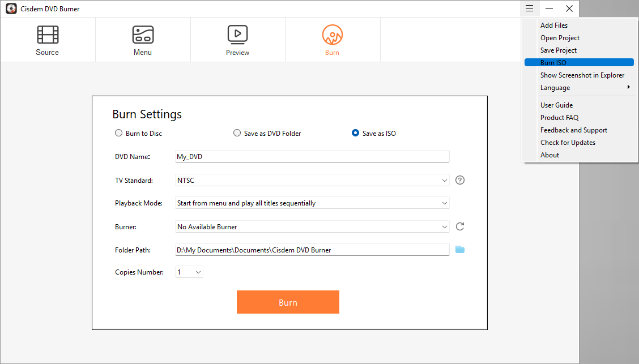Choose Burn ISO from the menu
Image resolution: width=639 pixels, height=364 pixels.
coord(553,62)
